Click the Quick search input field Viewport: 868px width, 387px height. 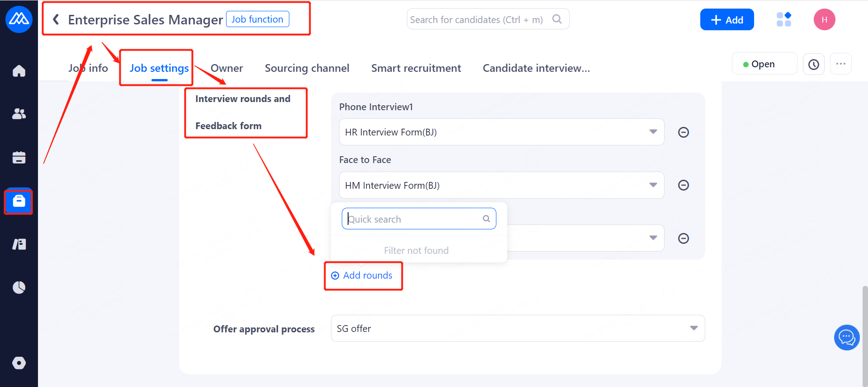pos(414,219)
